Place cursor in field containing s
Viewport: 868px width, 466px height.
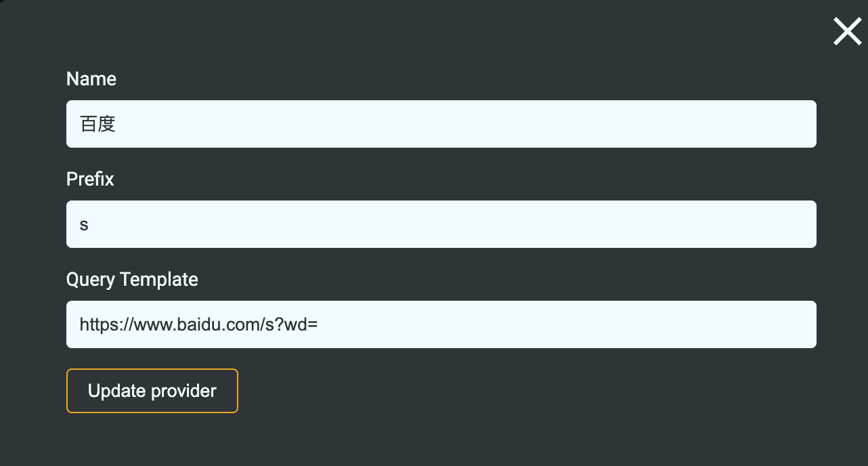441,224
